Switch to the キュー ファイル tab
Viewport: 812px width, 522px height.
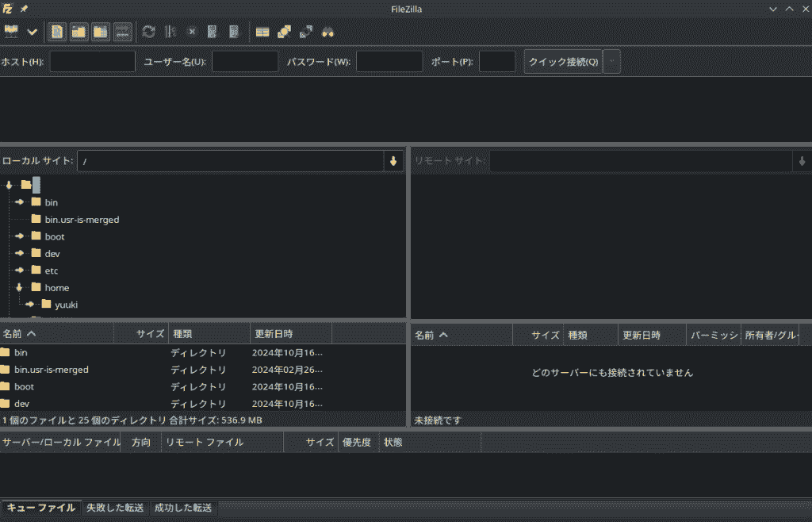tap(41, 508)
